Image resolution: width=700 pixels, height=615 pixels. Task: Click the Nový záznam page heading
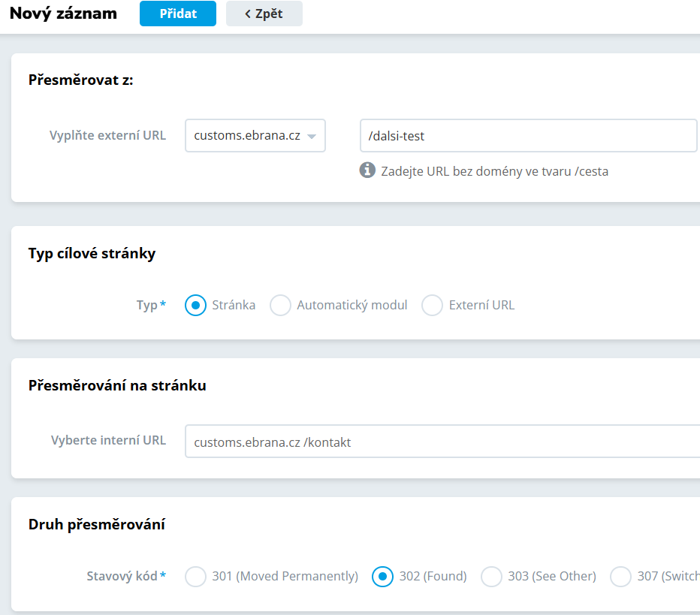click(x=63, y=14)
